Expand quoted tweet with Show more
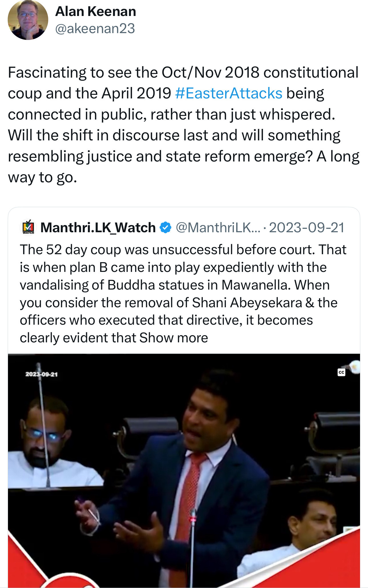Image resolution: width=368 pixels, height=588 pixels. coord(173,338)
